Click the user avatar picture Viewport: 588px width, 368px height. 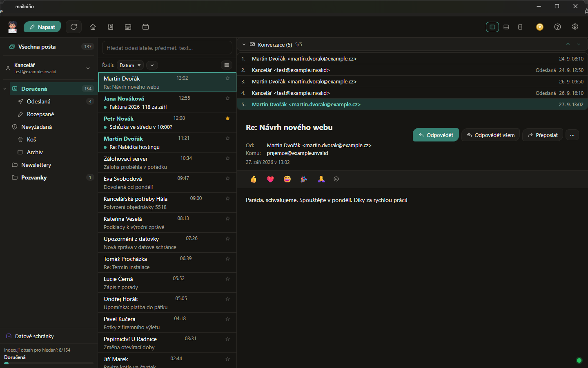pos(13,27)
